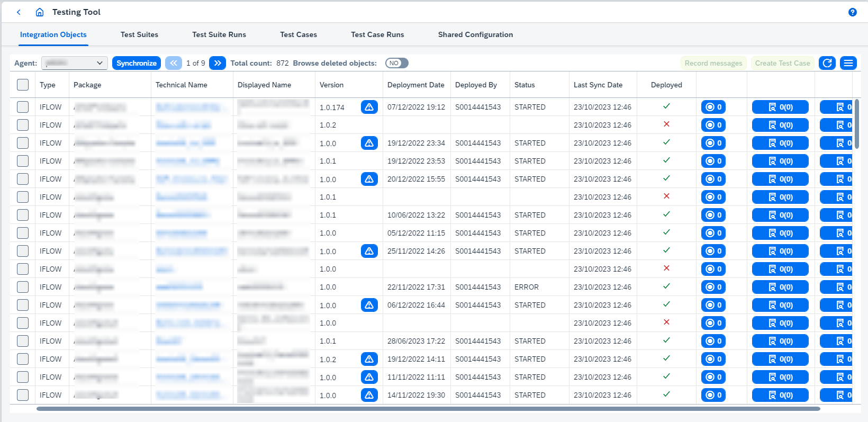
Task: Open technical name link in ERROR row
Action: (179, 287)
